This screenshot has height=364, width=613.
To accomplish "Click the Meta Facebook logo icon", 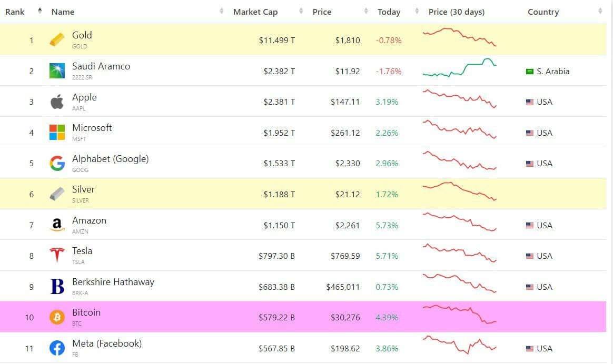I will (57, 348).
